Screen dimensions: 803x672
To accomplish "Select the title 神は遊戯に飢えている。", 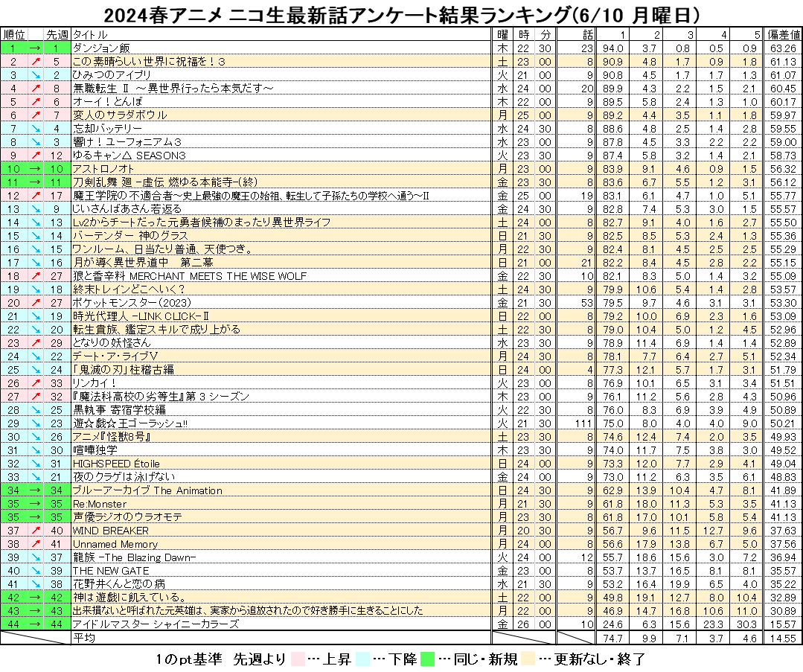I will click(129, 598).
